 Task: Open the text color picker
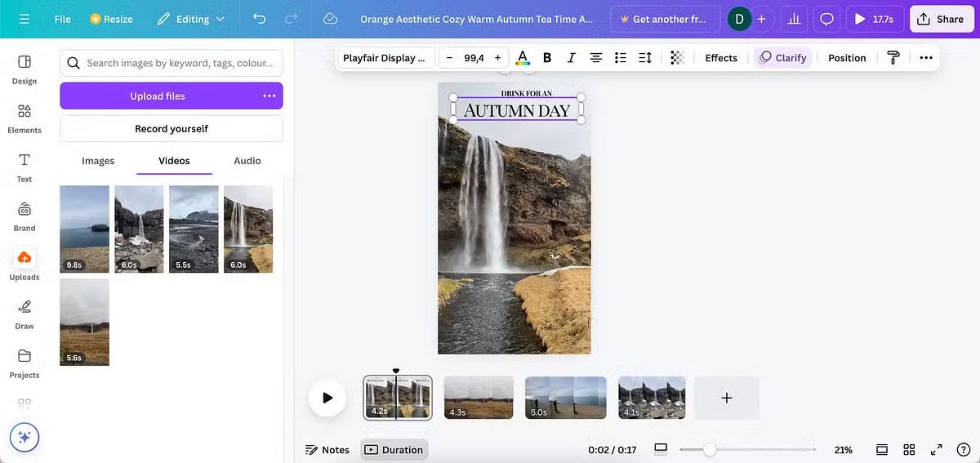pyautogui.click(x=523, y=58)
